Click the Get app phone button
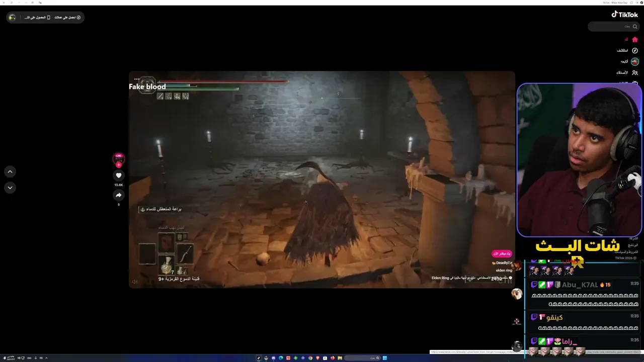This screenshot has height=362, width=644. [x=38, y=17]
